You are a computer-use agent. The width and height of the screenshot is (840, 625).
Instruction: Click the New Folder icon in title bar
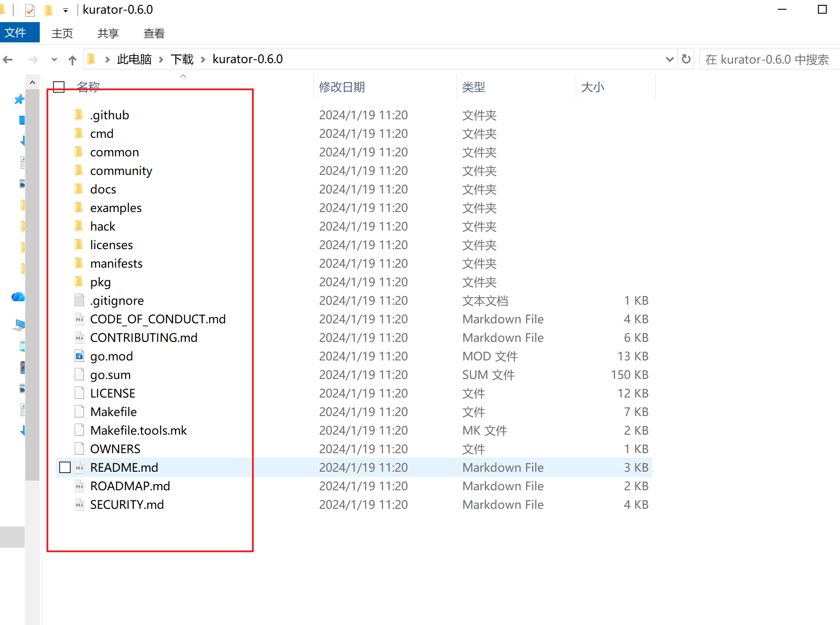[x=49, y=10]
